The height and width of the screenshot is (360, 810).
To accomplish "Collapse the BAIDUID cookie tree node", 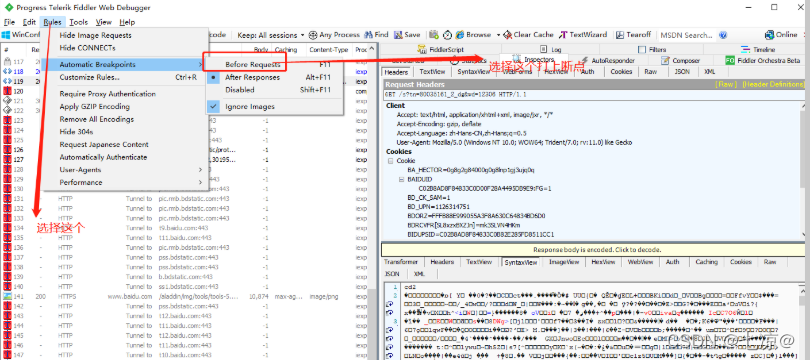I will (x=401, y=179).
